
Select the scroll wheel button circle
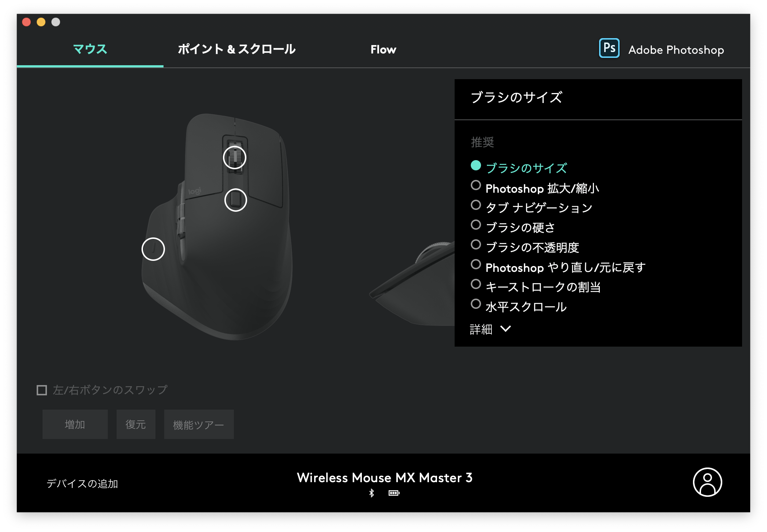pos(235,158)
